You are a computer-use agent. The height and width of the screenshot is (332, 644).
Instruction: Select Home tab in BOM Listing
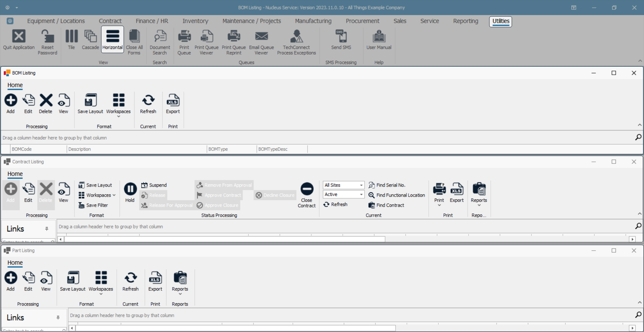[15, 85]
